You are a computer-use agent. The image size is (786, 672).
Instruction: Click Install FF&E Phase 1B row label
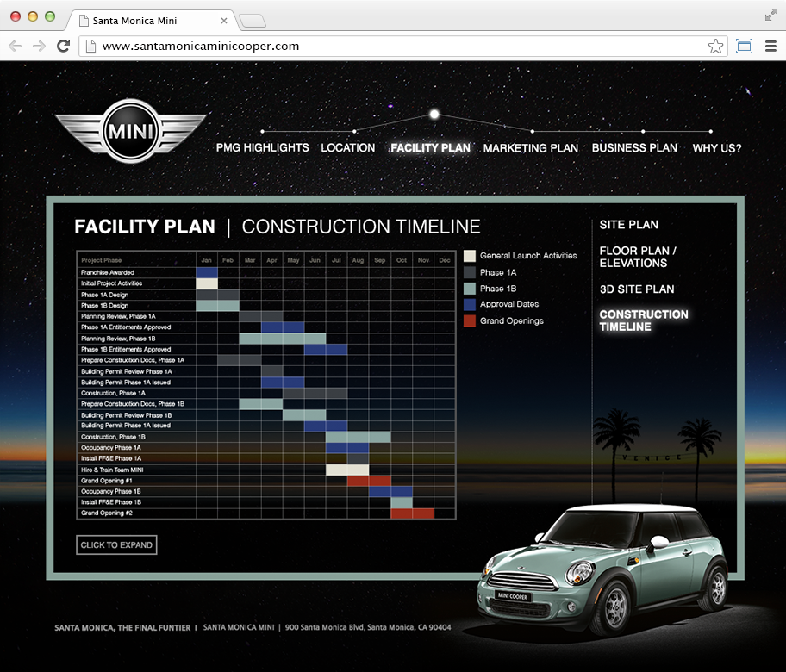point(111,502)
